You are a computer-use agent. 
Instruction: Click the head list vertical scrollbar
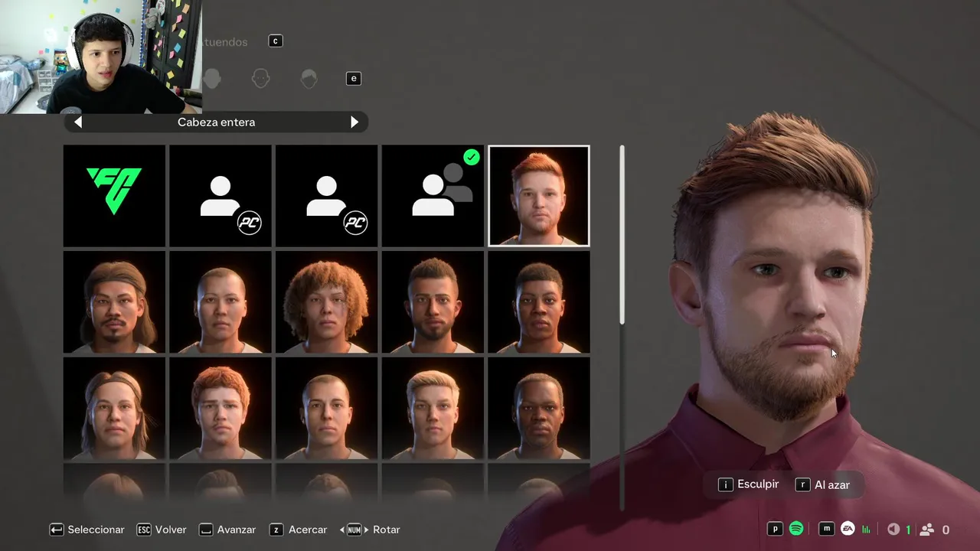click(x=622, y=328)
